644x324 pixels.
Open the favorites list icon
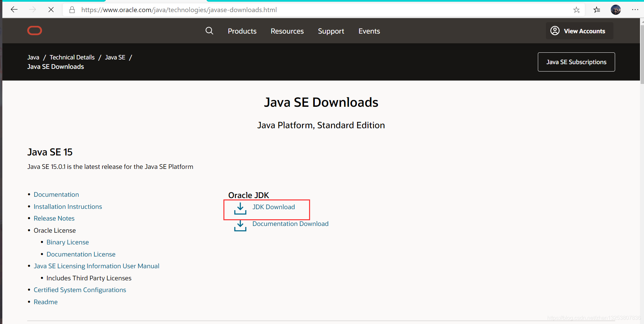[597, 10]
